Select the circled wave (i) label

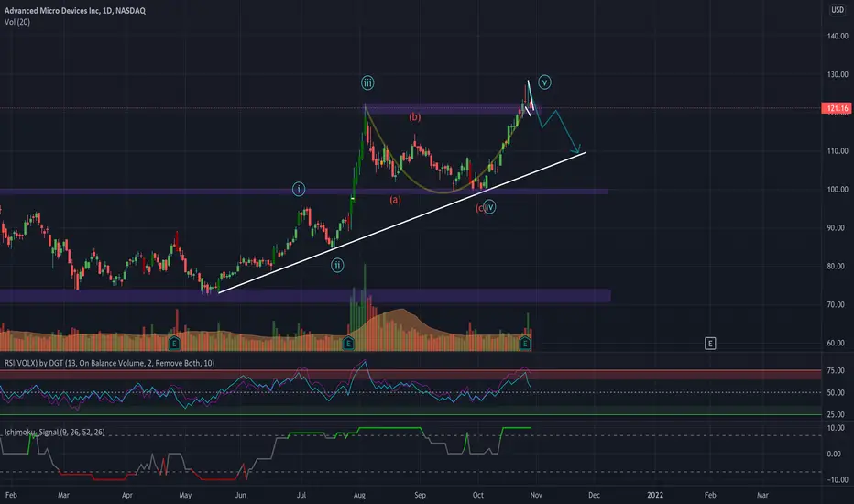coord(299,189)
